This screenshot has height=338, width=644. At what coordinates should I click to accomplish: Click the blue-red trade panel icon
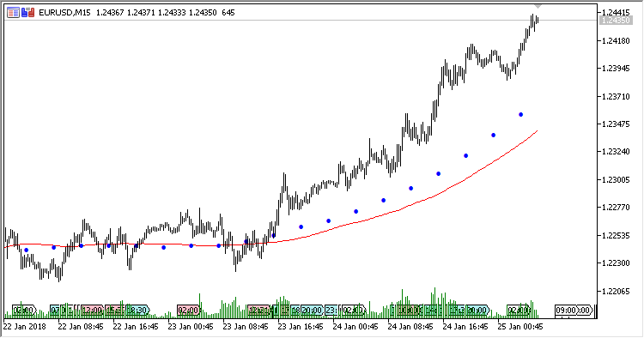click(x=28, y=13)
